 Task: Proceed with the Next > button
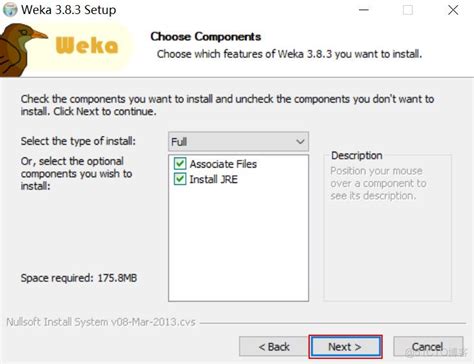(345, 347)
